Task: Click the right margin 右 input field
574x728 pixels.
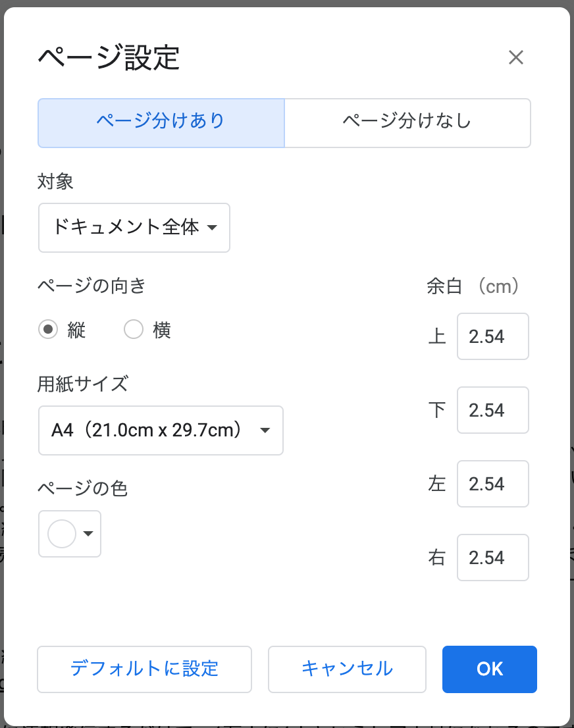Action: (492, 558)
